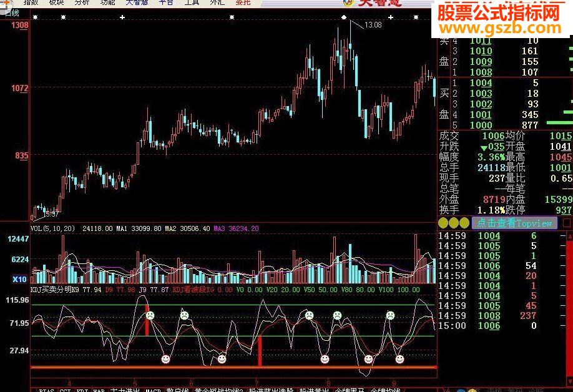Screen dimensions: 573x392
Task: Select buy price 1000 in order book
Action: pyautogui.click(x=481, y=125)
